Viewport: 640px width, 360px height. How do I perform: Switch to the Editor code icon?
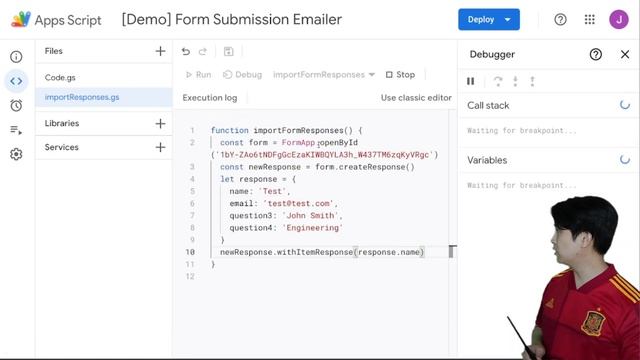pyautogui.click(x=16, y=81)
